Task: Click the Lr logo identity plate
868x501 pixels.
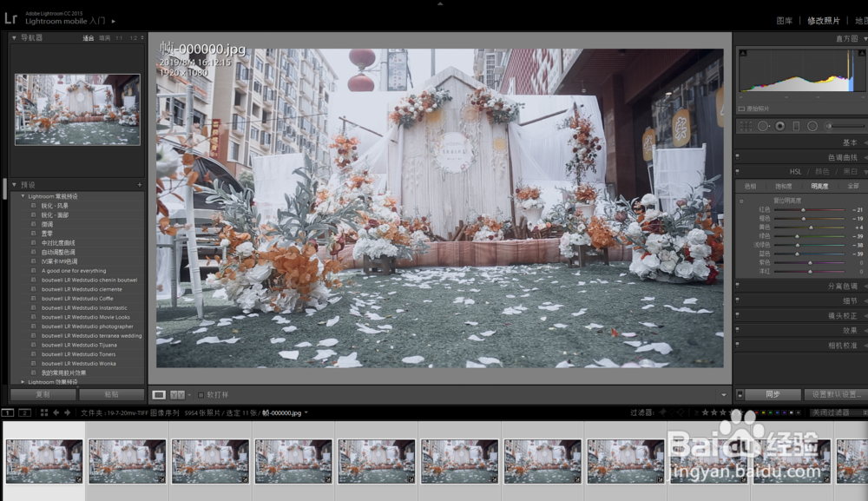Action: [x=11, y=18]
